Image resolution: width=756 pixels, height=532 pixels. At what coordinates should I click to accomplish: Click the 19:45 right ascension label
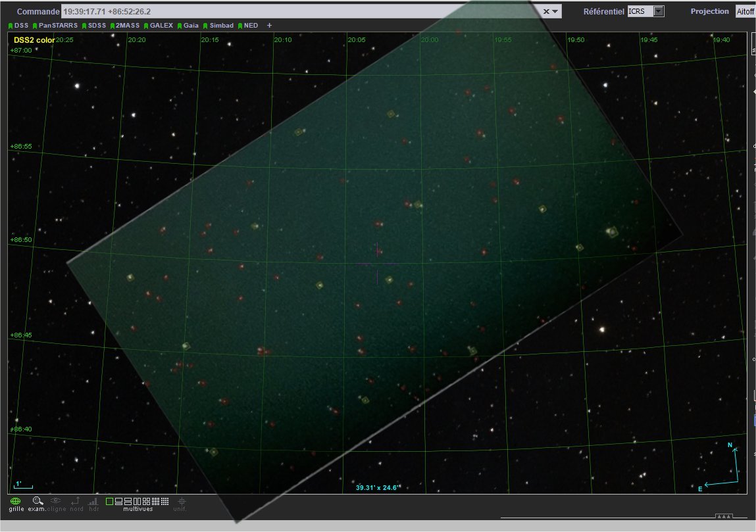tap(649, 40)
